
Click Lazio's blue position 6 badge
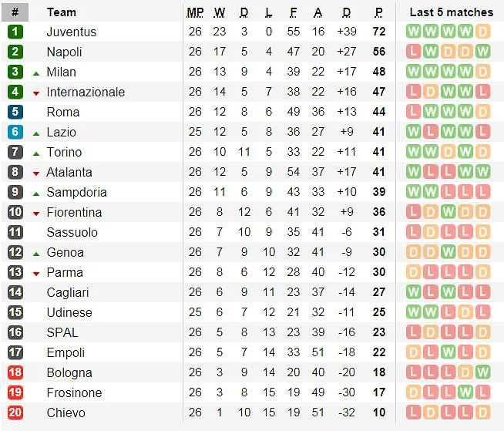[x=15, y=132]
